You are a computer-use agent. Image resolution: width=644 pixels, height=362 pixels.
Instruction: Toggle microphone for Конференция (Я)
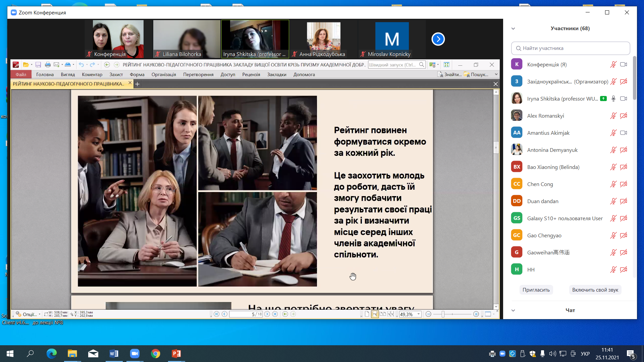click(x=613, y=64)
